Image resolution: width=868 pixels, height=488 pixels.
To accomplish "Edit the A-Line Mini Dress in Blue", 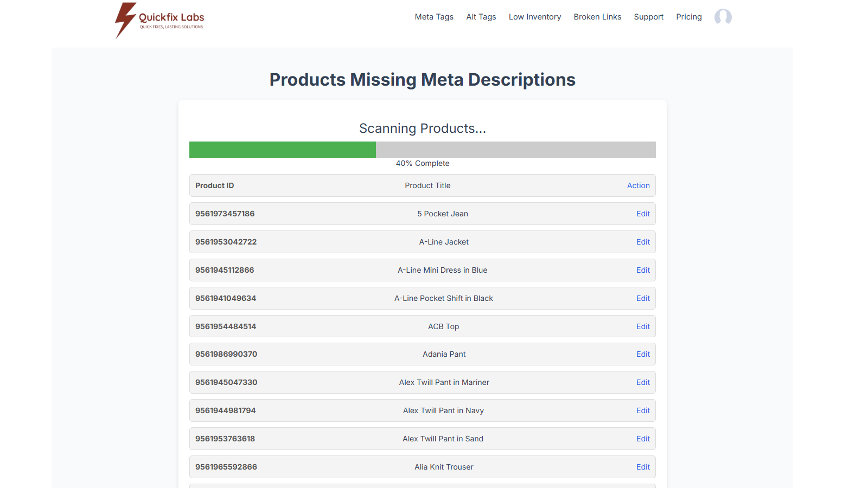I will (x=643, y=270).
